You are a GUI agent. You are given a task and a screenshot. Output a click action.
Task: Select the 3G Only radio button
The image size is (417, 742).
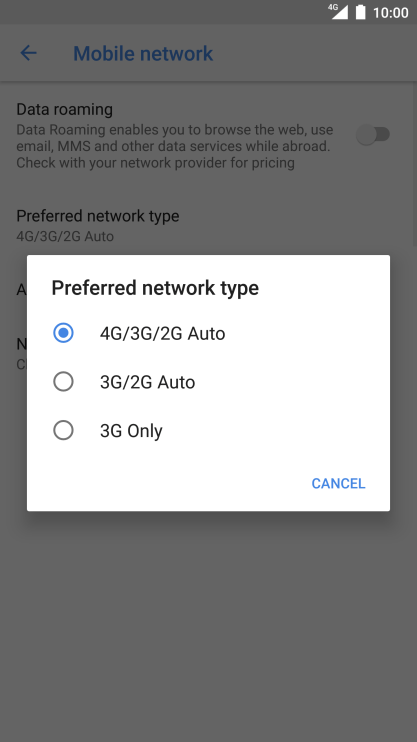(x=63, y=431)
